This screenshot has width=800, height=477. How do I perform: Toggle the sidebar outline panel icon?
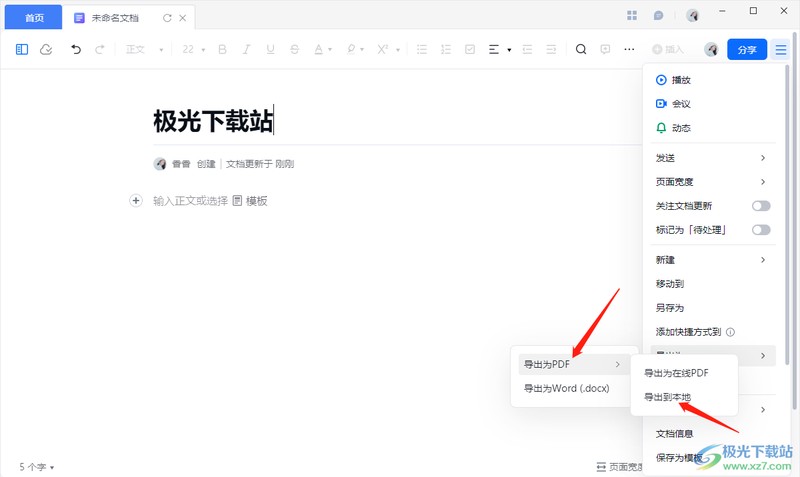tap(21, 49)
